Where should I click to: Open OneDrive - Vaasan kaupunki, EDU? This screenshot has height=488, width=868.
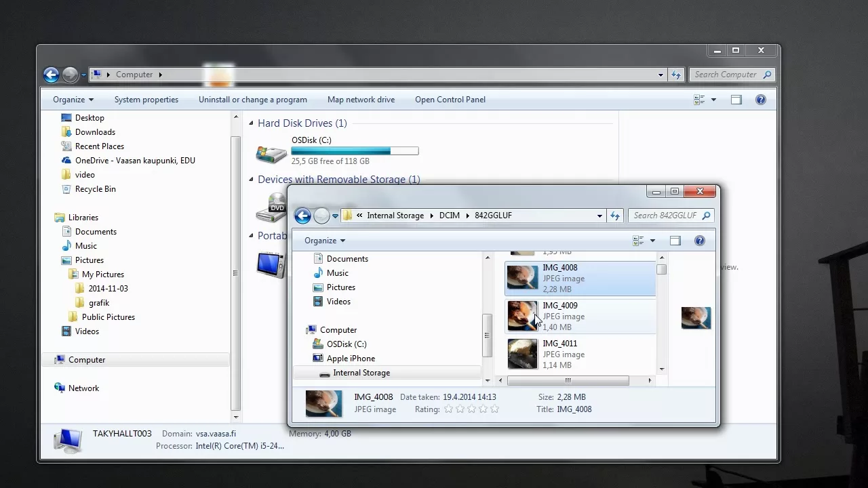[x=135, y=161]
